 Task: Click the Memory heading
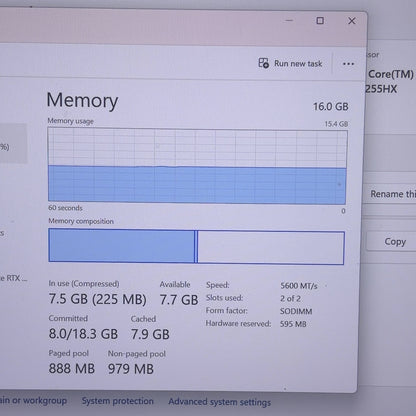tap(82, 100)
